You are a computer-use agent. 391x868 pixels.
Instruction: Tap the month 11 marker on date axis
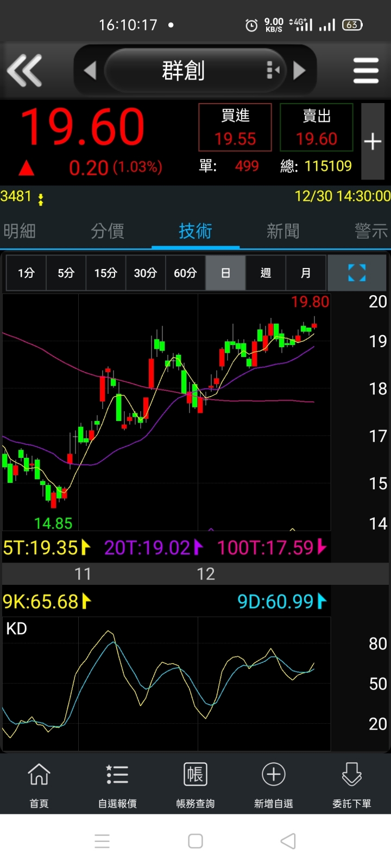pyautogui.click(x=83, y=574)
